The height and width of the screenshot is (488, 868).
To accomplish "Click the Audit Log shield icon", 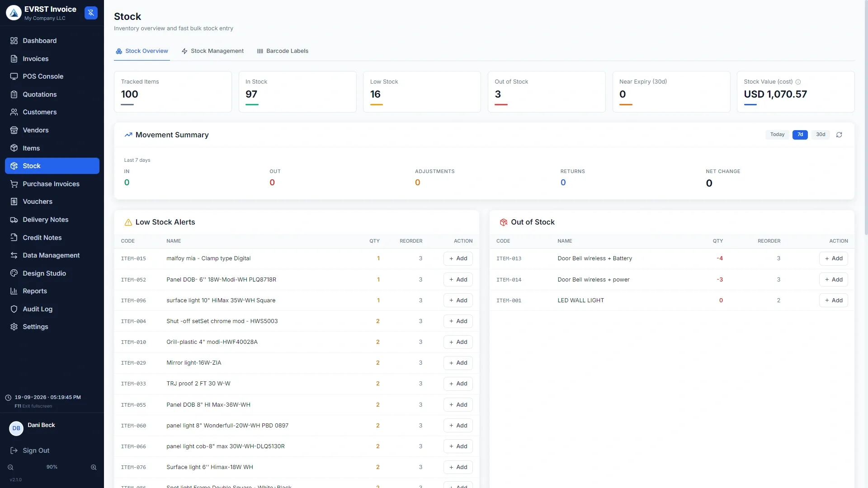I will [14, 309].
